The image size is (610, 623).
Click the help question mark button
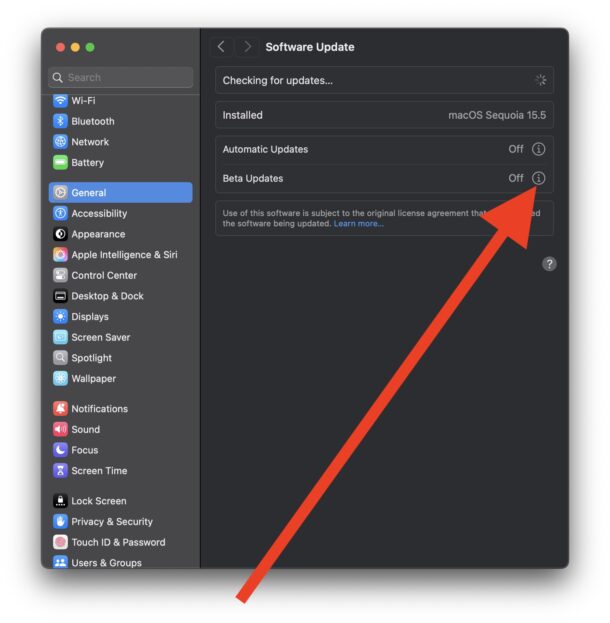(549, 264)
